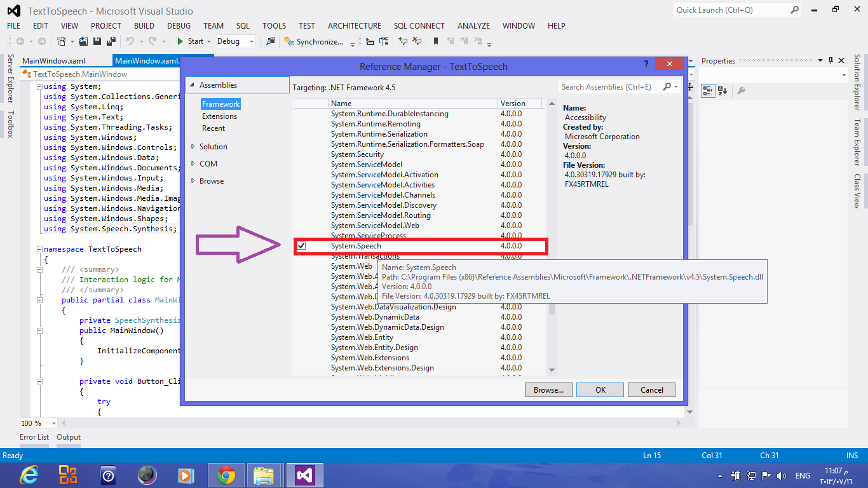Open the Debug configuration dropdown

click(x=235, y=41)
